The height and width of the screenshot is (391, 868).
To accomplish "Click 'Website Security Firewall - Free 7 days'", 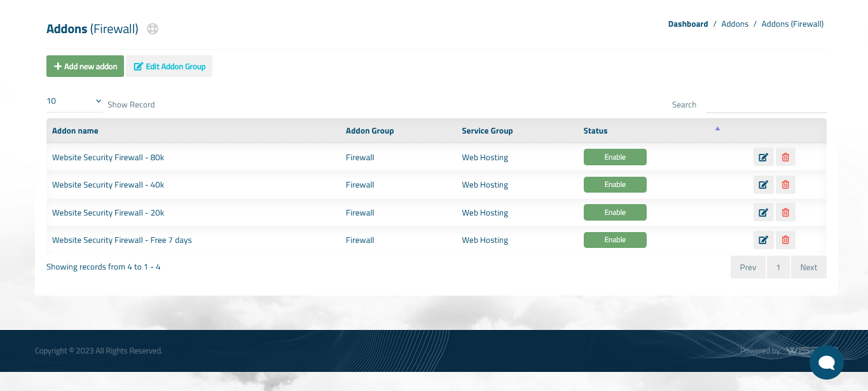I will 122,240.
